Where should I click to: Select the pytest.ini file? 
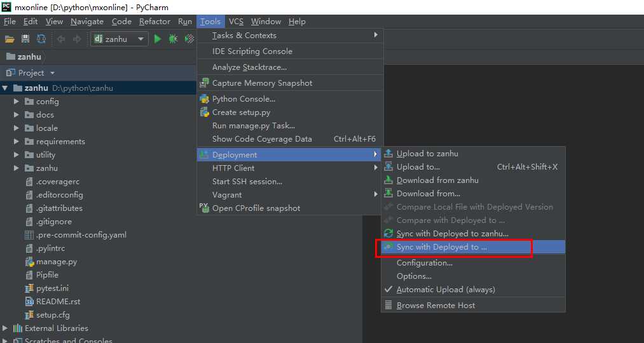pos(53,288)
